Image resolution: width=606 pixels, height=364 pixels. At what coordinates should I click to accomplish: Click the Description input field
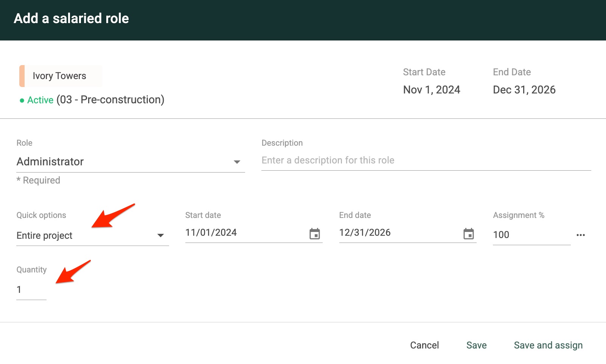(x=426, y=160)
